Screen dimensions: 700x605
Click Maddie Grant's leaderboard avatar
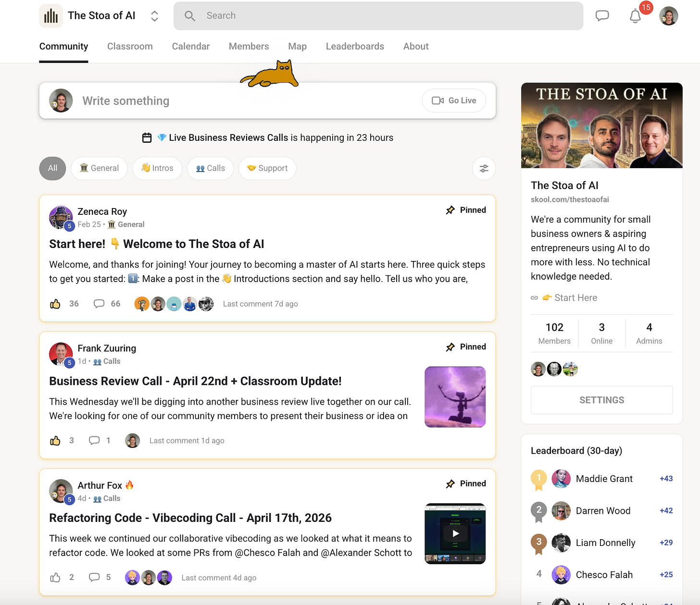point(561,479)
